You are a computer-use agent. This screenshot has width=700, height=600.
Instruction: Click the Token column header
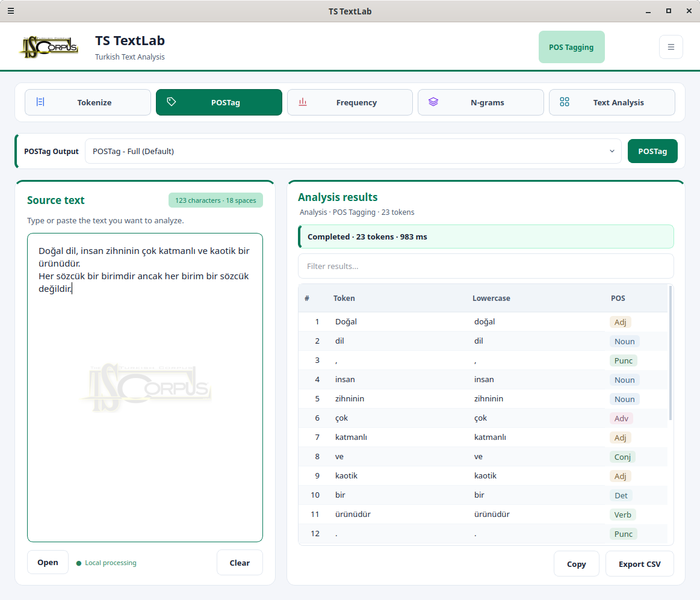(x=344, y=298)
